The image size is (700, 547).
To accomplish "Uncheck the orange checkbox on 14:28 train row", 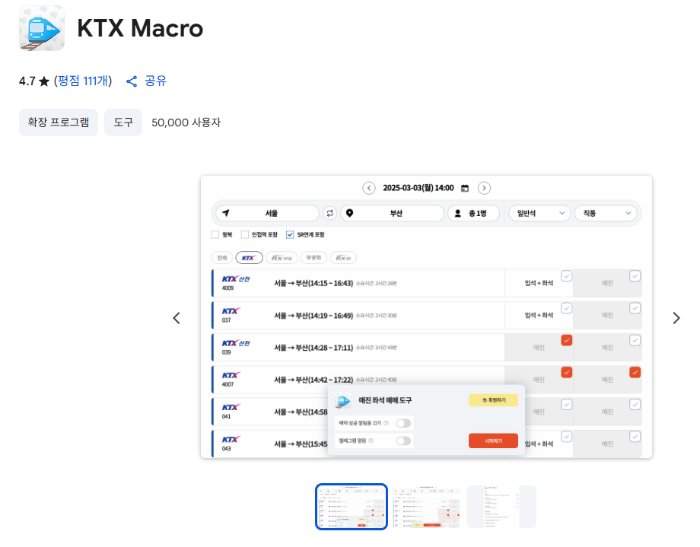I will click(567, 340).
